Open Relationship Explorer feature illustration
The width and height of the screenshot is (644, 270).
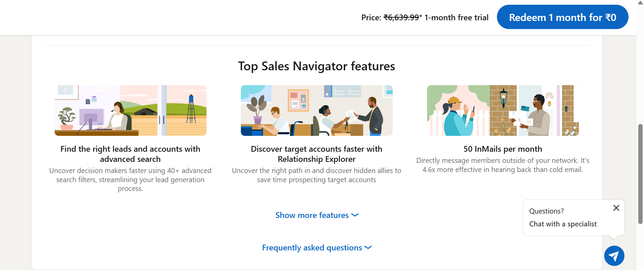(x=317, y=111)
